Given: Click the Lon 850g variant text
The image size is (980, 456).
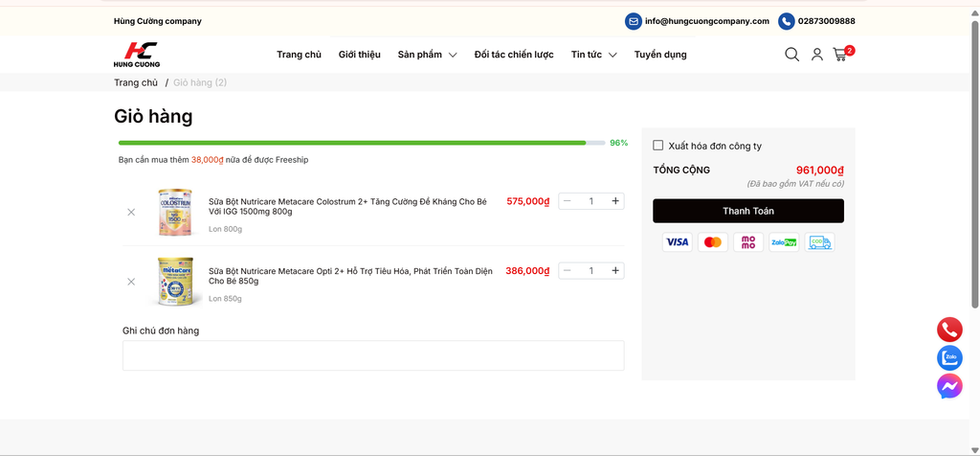Looking at the screenshot, I should coord(225,298).
